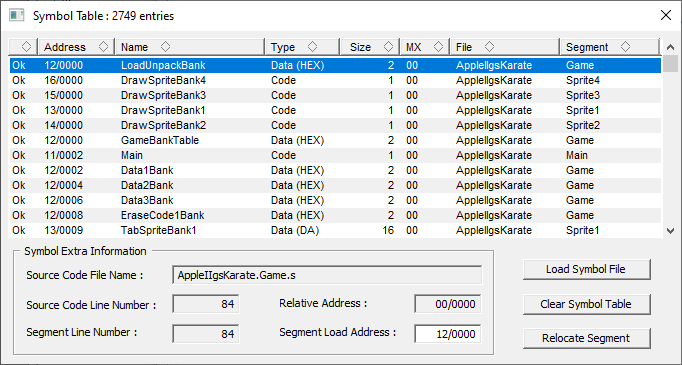Image resolution: width=682 pixels, height=365 pixels.
Task: Click the Data (DA) type cell
Action: tap(295, 231)
